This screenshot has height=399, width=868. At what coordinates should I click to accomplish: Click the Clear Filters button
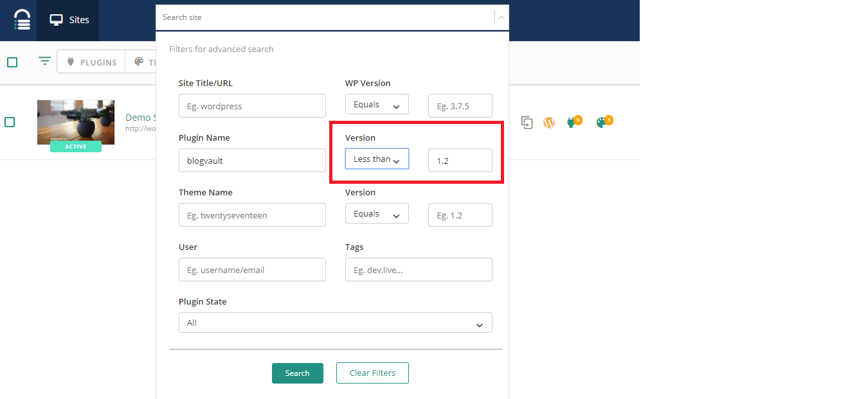[x=372, y=373]
